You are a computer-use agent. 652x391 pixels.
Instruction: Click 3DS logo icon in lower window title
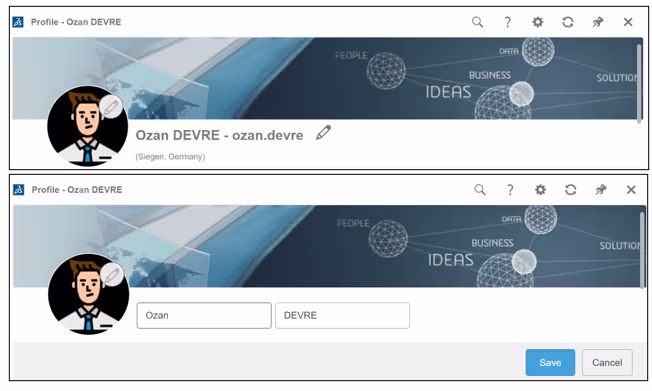click(x=19, y=190)
